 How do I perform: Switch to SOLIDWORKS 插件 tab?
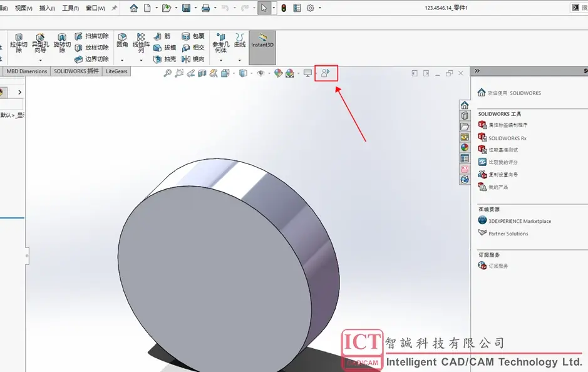pos(76,71)
